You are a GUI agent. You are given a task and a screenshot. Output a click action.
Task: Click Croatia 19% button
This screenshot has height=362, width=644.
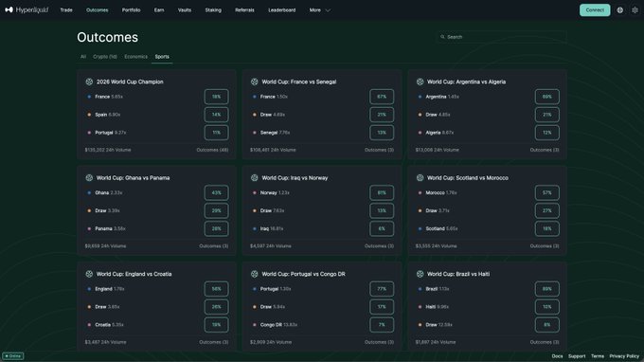[x=217, y=325]
